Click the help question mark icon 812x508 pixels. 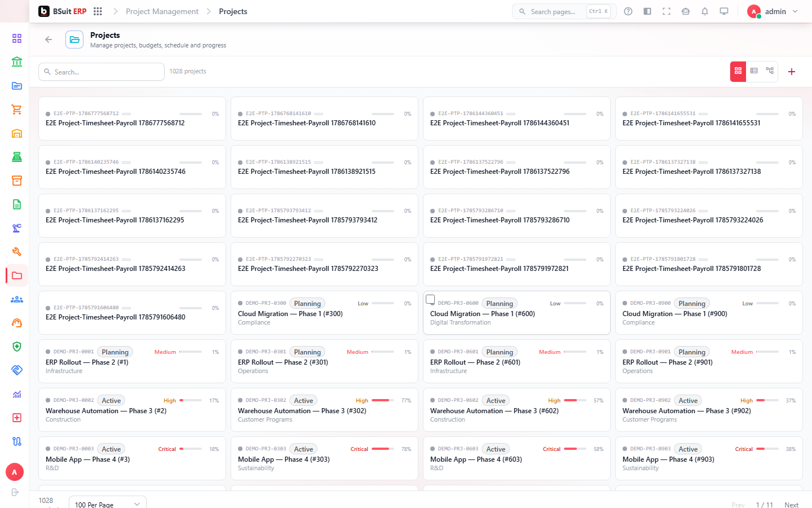coord(628,11)
